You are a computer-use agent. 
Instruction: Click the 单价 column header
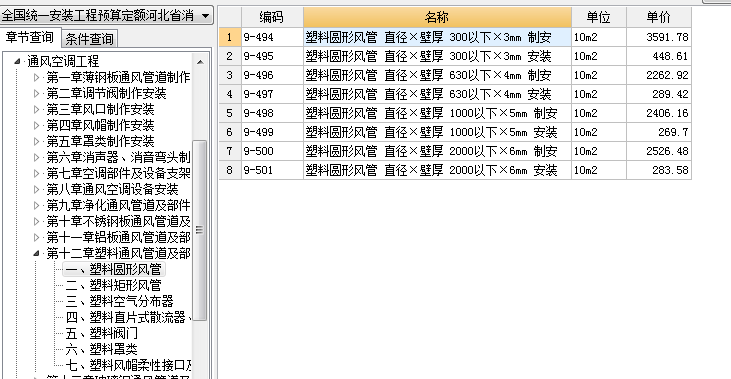click(x=659, y=17)
